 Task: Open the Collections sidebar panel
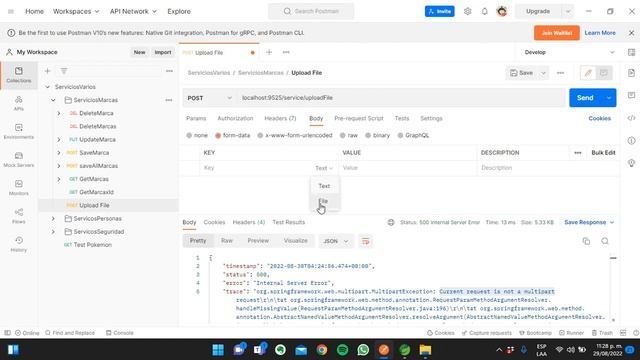tap(19, 75)
